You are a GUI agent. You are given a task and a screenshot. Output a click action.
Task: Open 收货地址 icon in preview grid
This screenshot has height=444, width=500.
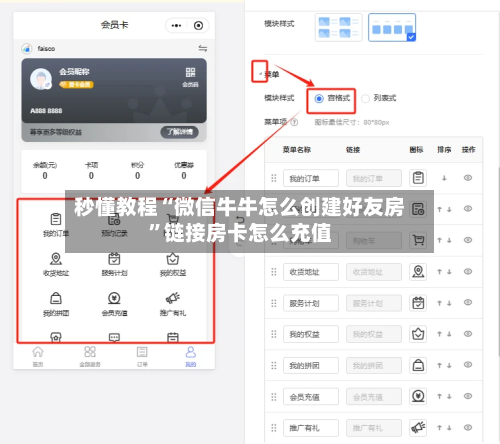[56, 259]
